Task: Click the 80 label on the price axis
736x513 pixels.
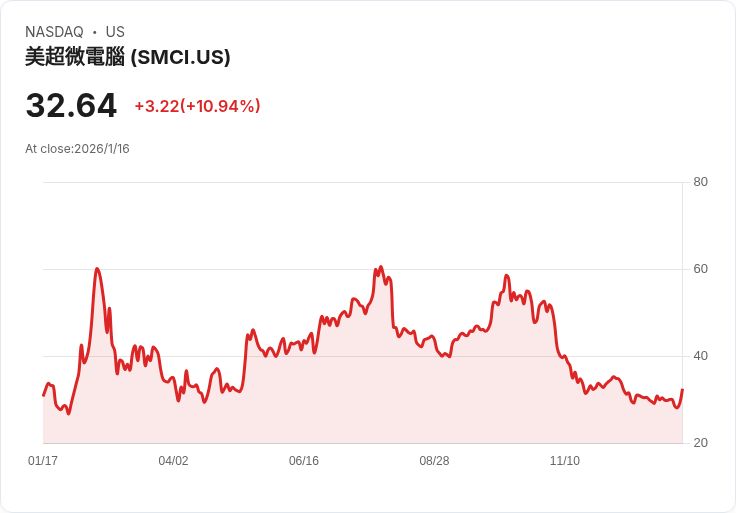Action: [700, 182]
